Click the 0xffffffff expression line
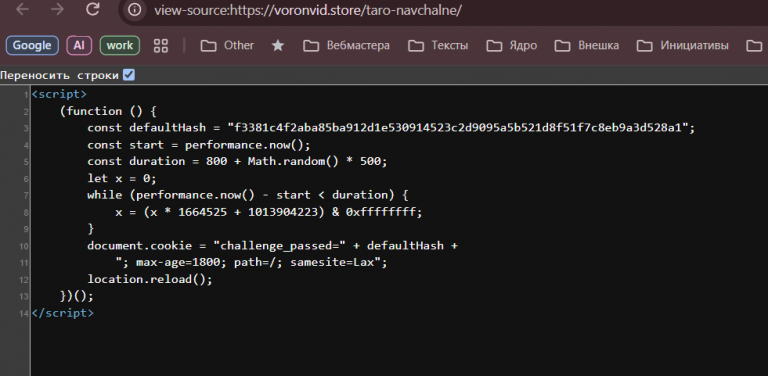This screenshot has width=768, height=376. (268, 212)
